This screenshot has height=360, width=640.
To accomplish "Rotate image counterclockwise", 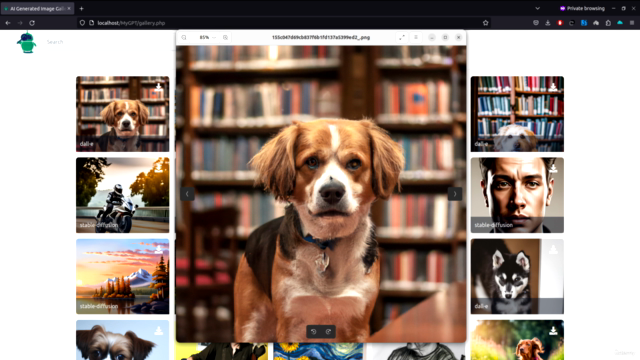I will (x=314, y=331).
